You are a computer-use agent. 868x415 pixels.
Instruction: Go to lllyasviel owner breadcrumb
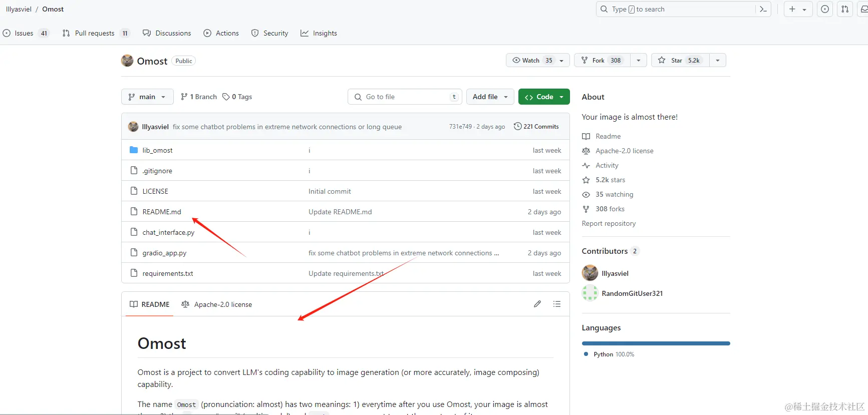19,9
